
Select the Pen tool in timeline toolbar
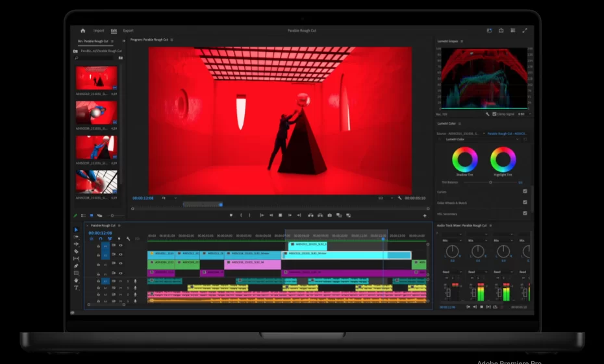point(76,265)
